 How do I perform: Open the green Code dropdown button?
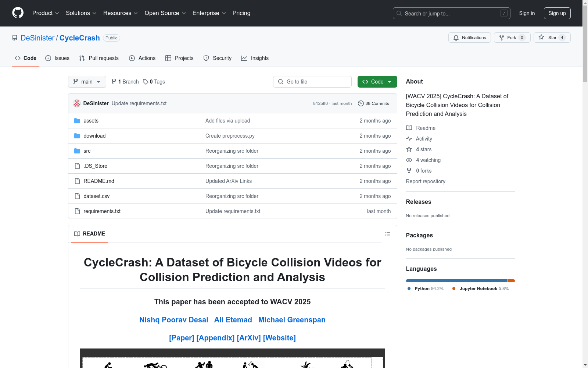point(377,82)
